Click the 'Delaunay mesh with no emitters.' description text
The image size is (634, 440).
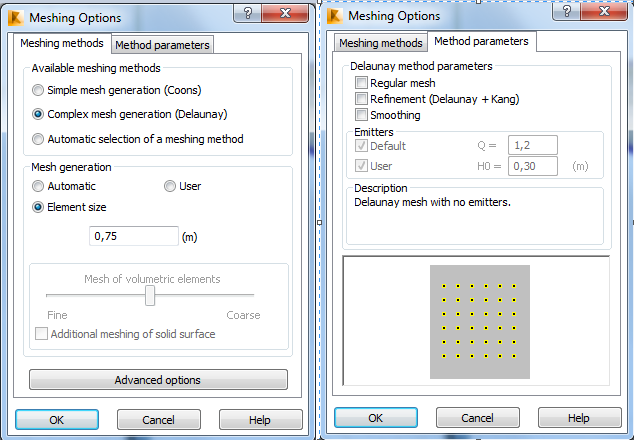coord(433,202)
